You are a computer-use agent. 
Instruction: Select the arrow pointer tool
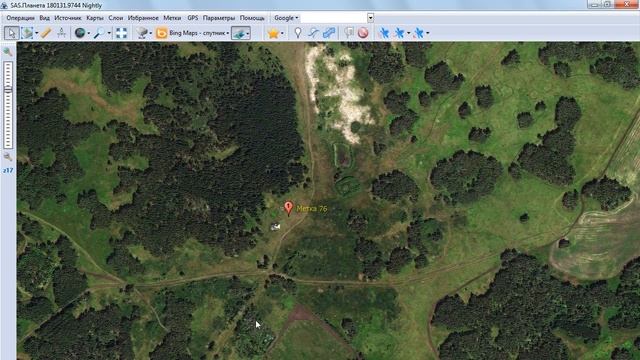[x=12, y=33]
